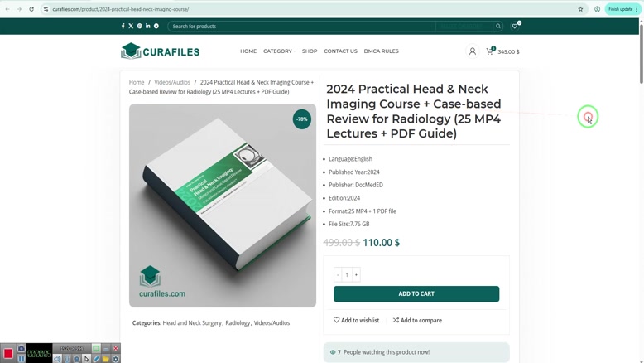644x363 pixels.
Task: Open the LinkedIn icon in top bar
Action: [148, 26]
